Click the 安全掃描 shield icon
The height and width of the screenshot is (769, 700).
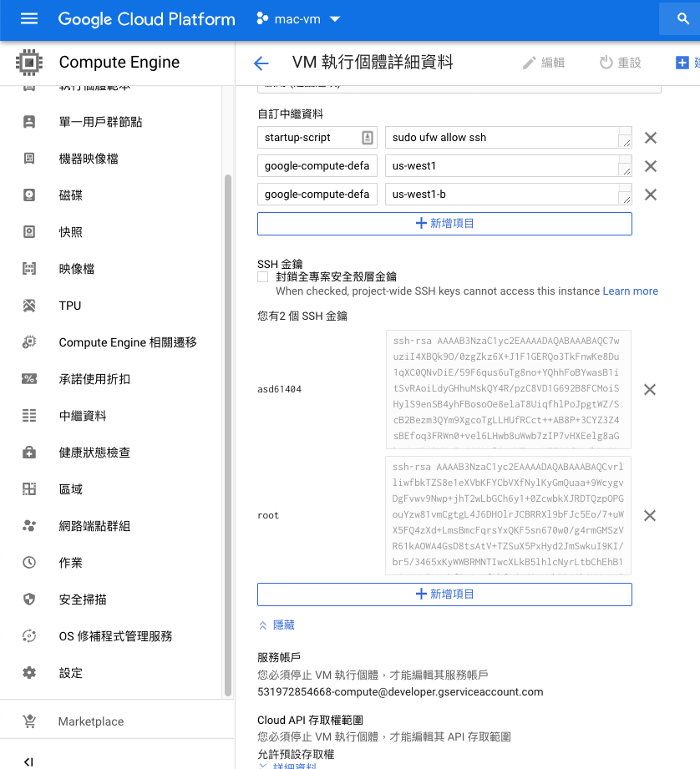[29, 600]
